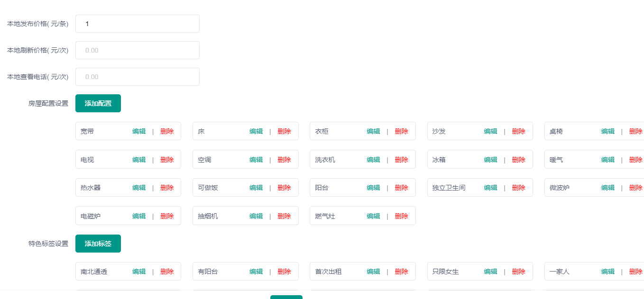Delete the 洗衣机 item
Viewport: 644px width, 299px height.
[401, 160]
